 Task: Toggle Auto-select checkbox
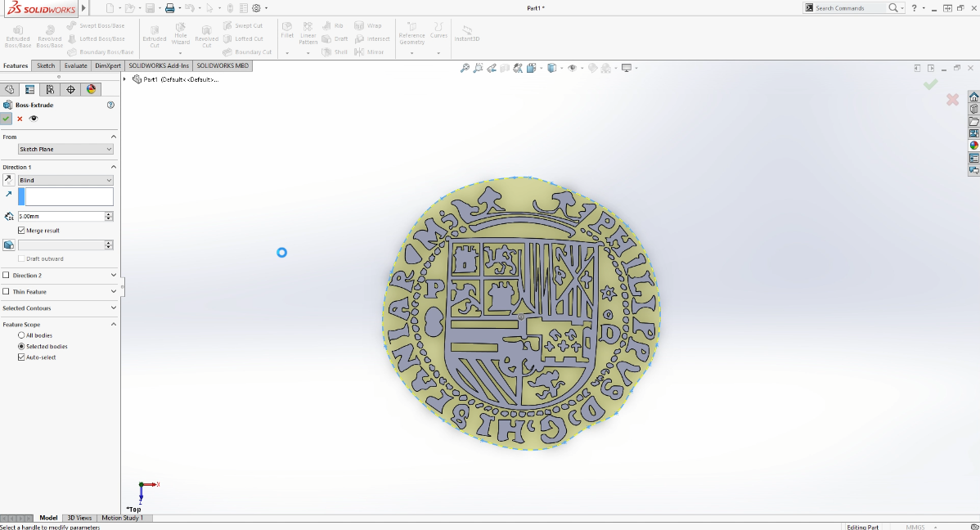21,357
